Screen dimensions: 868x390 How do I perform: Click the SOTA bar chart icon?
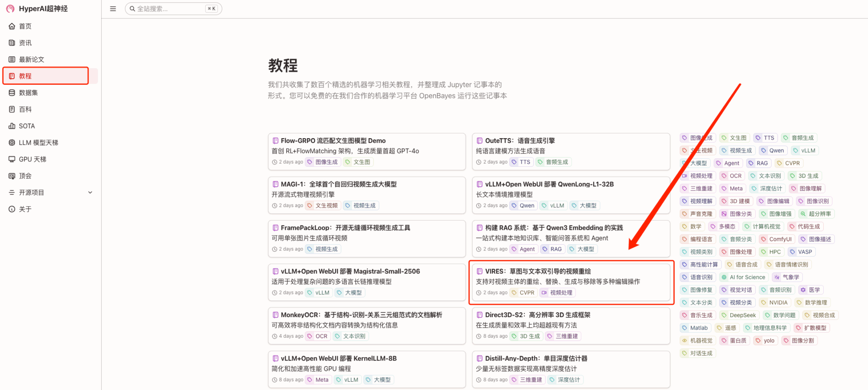[x=12, y=126]
